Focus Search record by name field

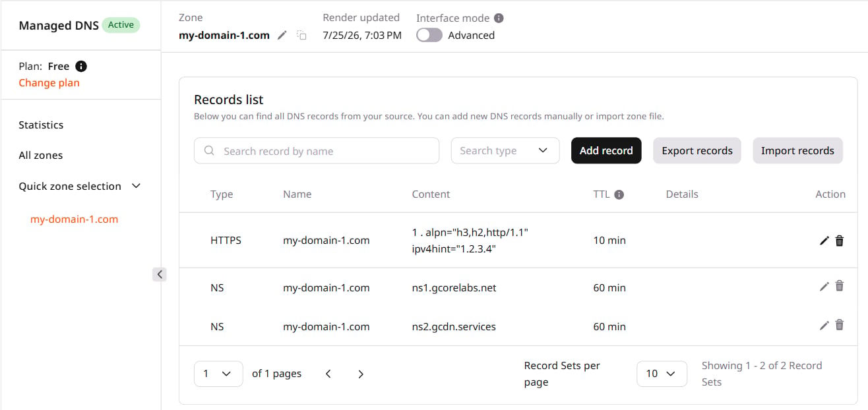pyautogui.click(x=317, y=150)
